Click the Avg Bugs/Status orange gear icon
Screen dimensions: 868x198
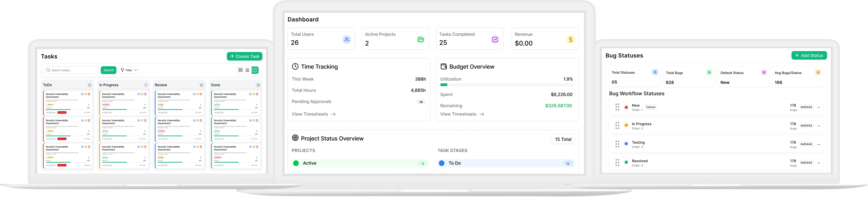818,72
